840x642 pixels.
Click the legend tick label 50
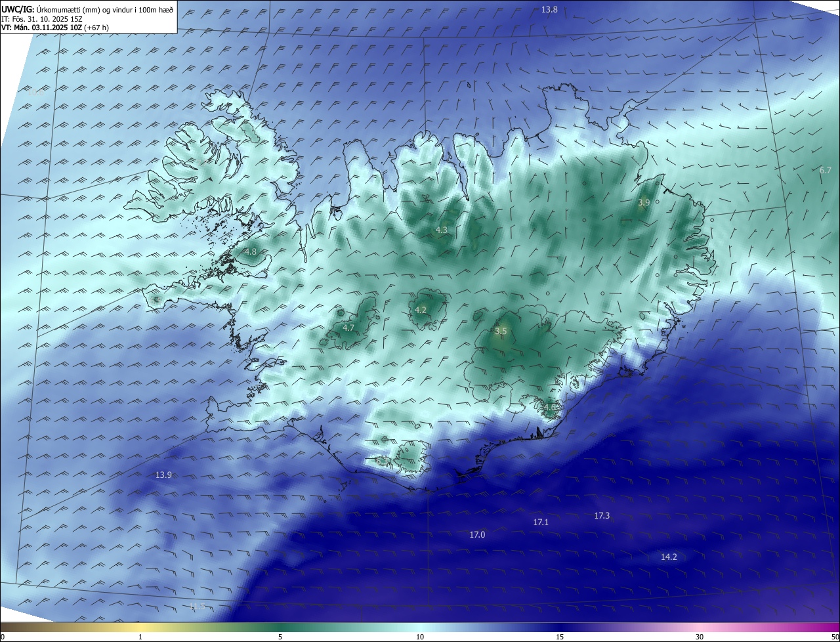tap(835, 637)
